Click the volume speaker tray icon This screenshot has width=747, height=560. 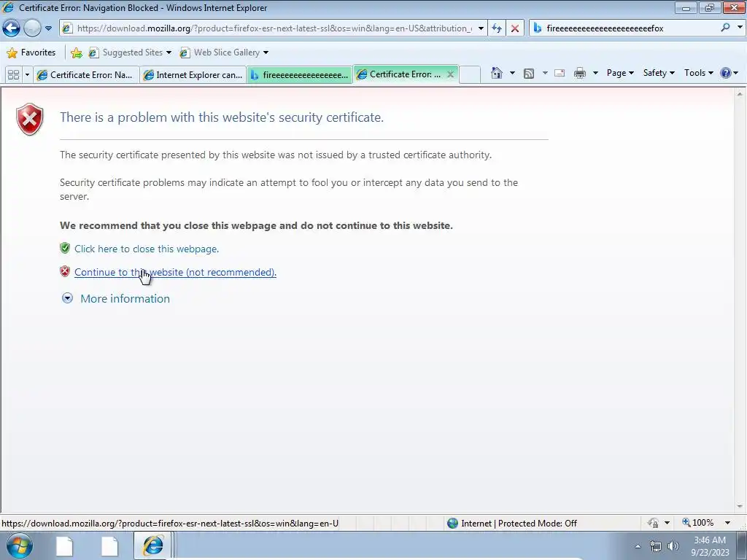(x=673, y=546)
